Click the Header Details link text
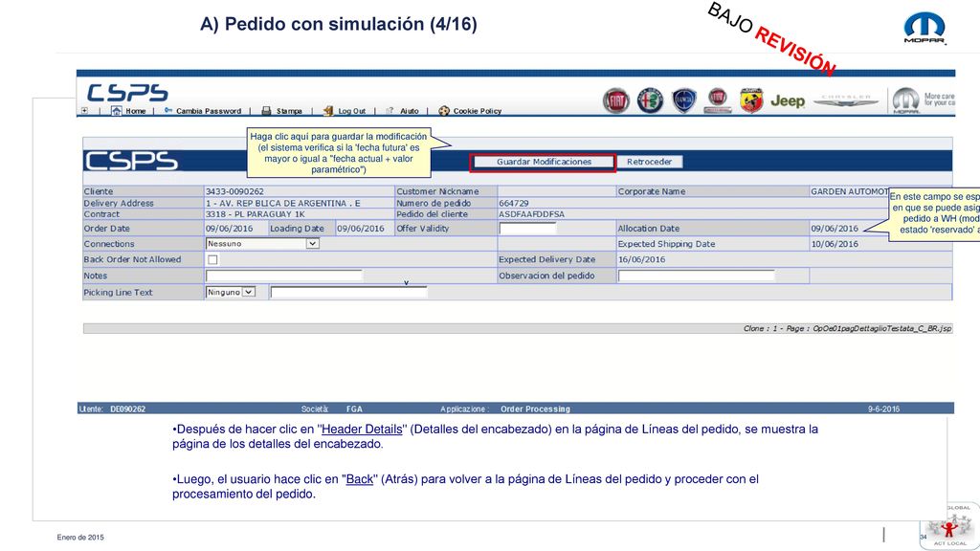 coord(362,430)
